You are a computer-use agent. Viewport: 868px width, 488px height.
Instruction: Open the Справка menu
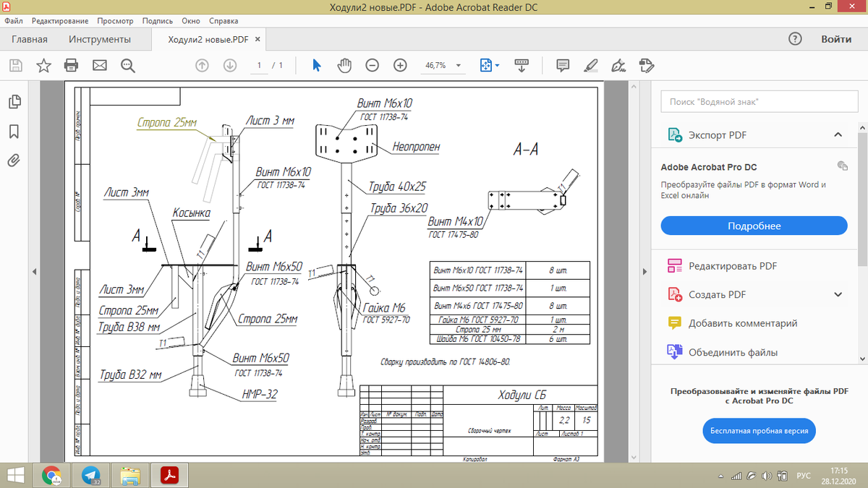224,21
